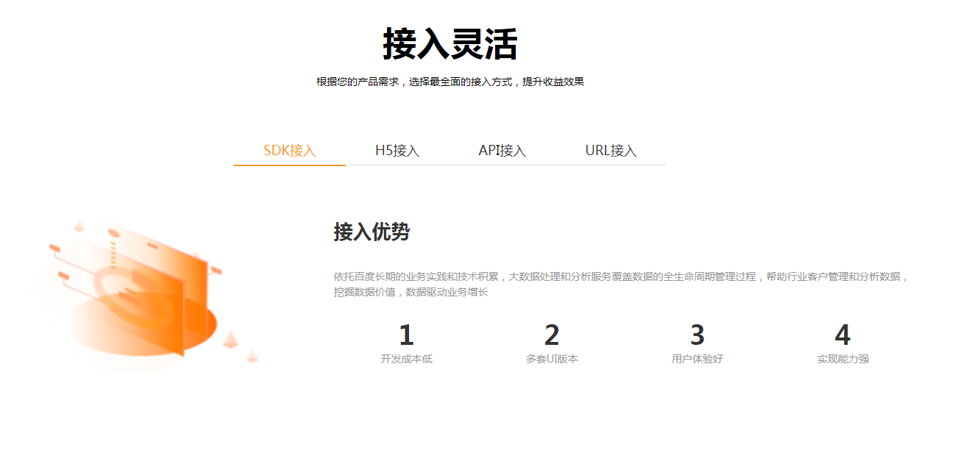Viewport: 980px width, 450px height.
Task: Click the 接入优势 section heading
Action: point(372,232)
